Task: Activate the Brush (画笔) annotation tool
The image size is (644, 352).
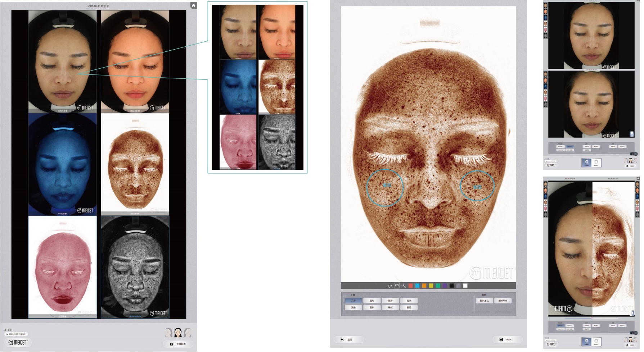Action: [409, 301]
